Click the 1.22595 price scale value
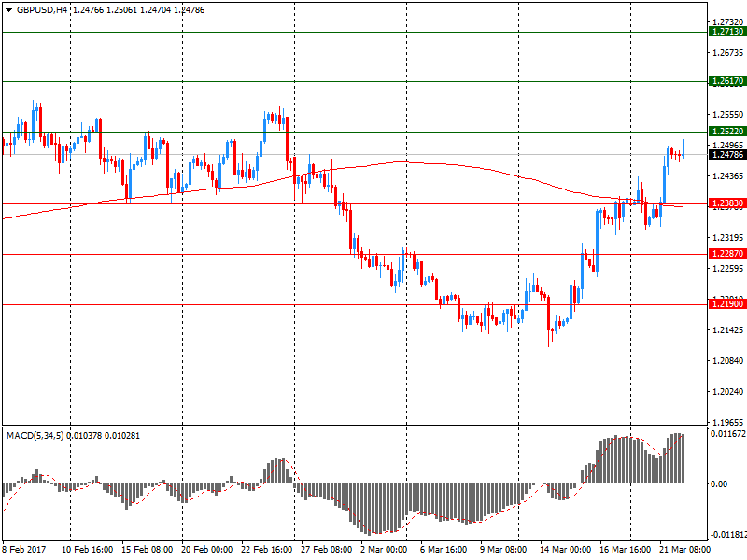747x560 pixels. coord(728,269)
